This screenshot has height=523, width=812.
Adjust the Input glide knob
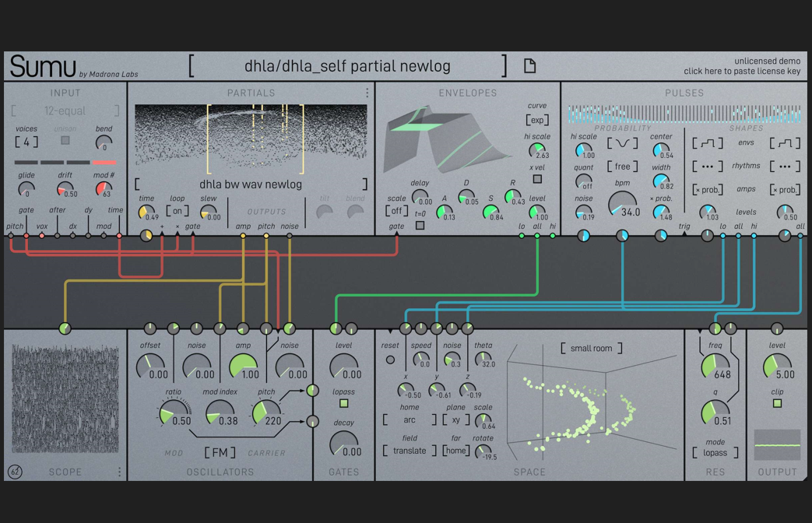(x=26, y=189)
